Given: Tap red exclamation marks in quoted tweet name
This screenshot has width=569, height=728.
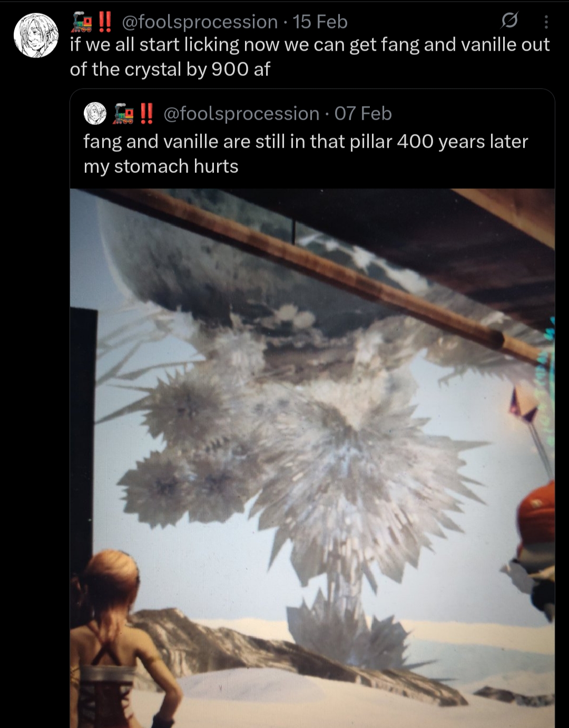Looking at the screenshot, I should coord(146,113).
